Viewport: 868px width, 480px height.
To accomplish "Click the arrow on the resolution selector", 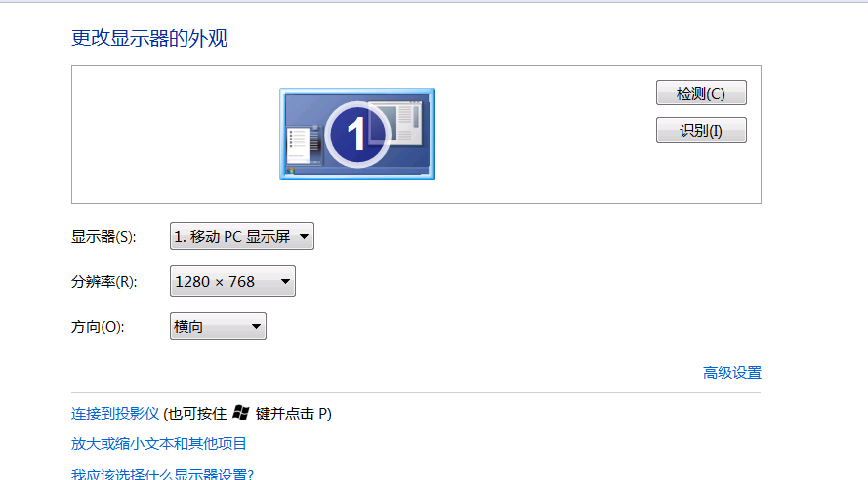I will tap(285, 282).
